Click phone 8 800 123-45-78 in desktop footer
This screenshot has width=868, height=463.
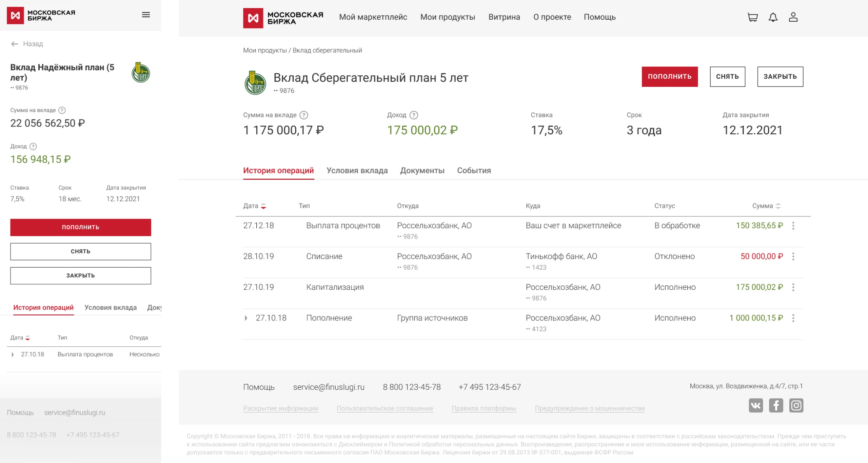412,387
